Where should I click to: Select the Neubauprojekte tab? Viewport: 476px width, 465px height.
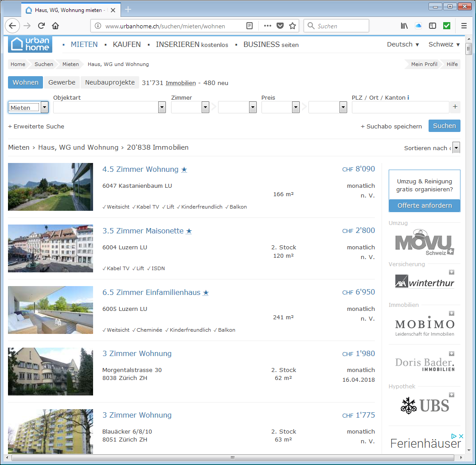[109, 82]
